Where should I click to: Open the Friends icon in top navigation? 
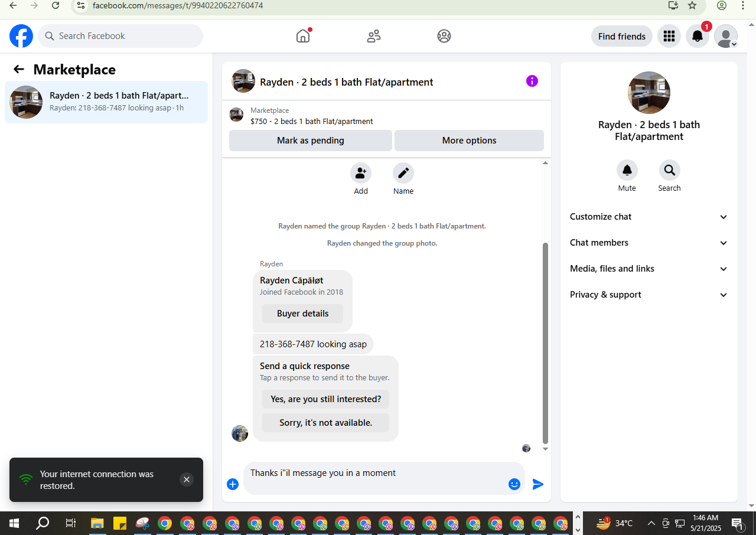point(374,36)
